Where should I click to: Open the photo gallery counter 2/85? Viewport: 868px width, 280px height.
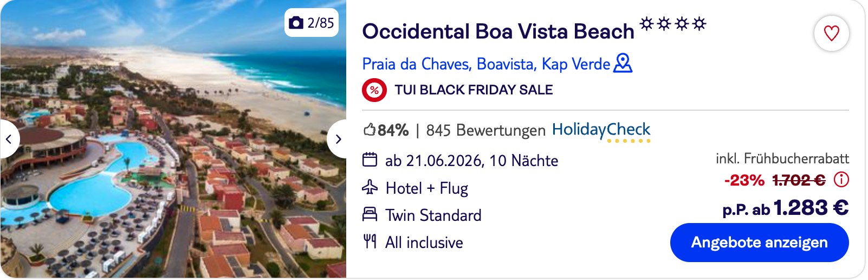(x=312, y=23)
